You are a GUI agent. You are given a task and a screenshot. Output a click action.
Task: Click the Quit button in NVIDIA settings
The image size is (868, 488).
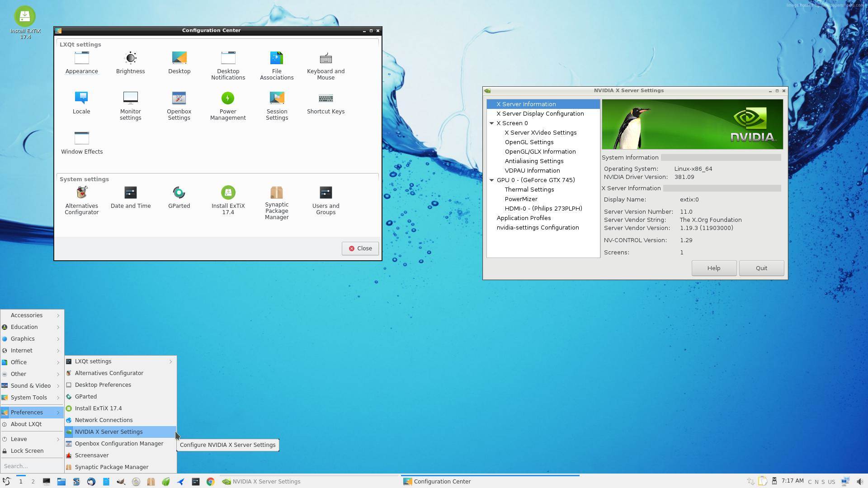[762, 267]
